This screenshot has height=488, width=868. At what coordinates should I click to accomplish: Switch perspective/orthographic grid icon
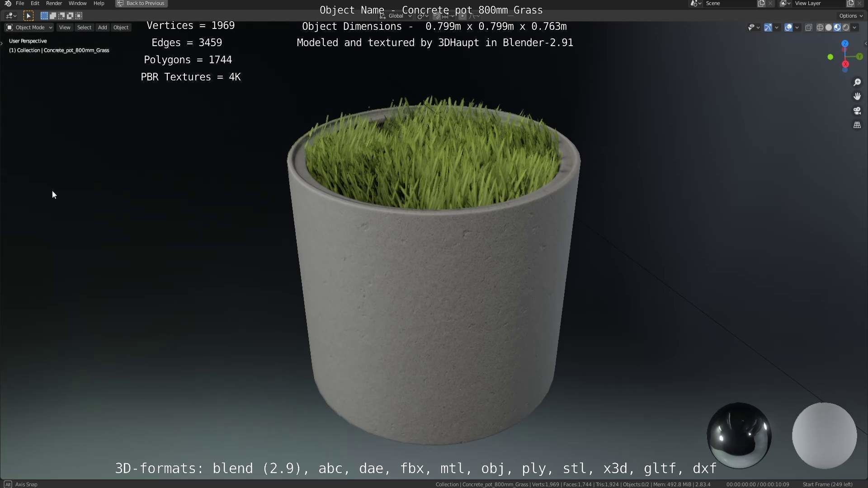click(x=857, y=125)
